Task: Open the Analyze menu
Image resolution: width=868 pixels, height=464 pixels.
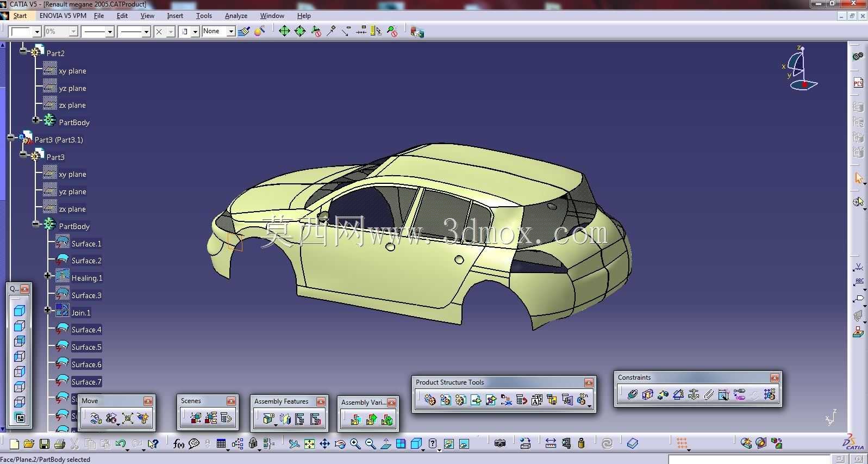Action: coord(236,16)
